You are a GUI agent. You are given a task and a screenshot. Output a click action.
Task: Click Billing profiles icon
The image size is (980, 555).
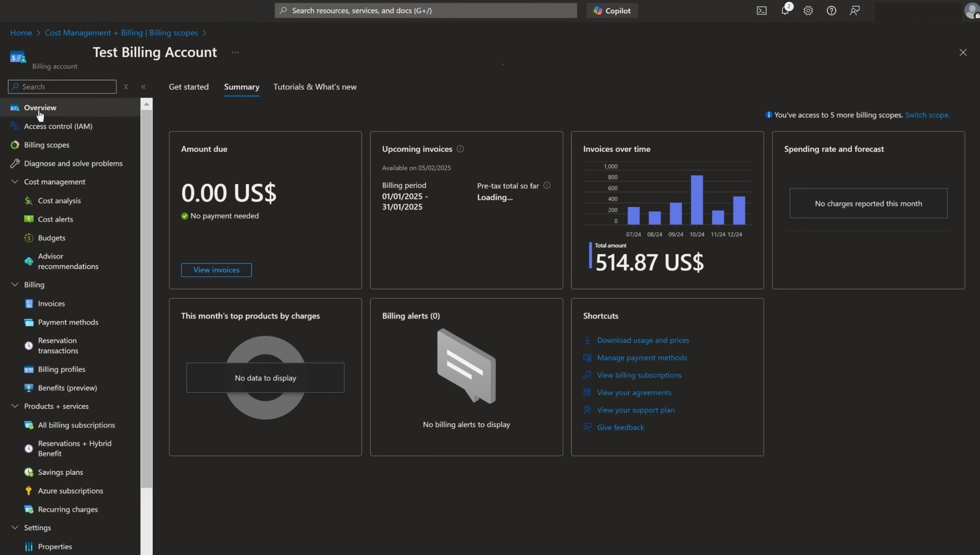(x=29, y=369)
